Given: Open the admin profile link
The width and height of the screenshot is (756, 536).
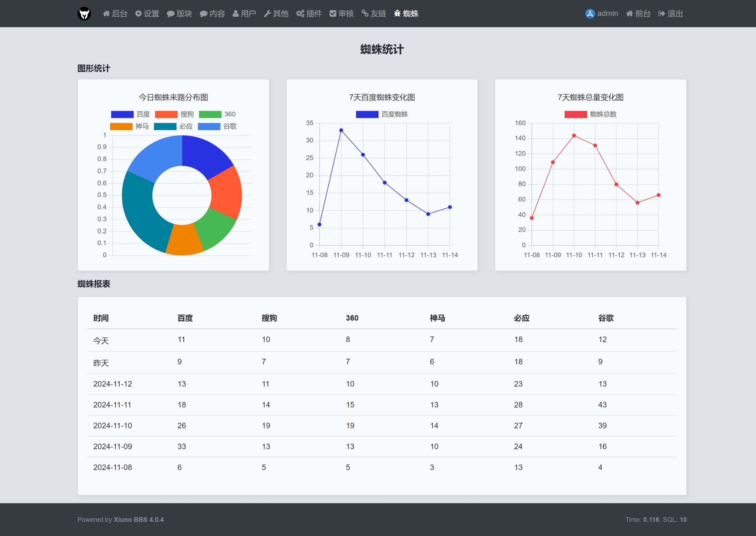Looking at the screenshot, I should point(602,13).
